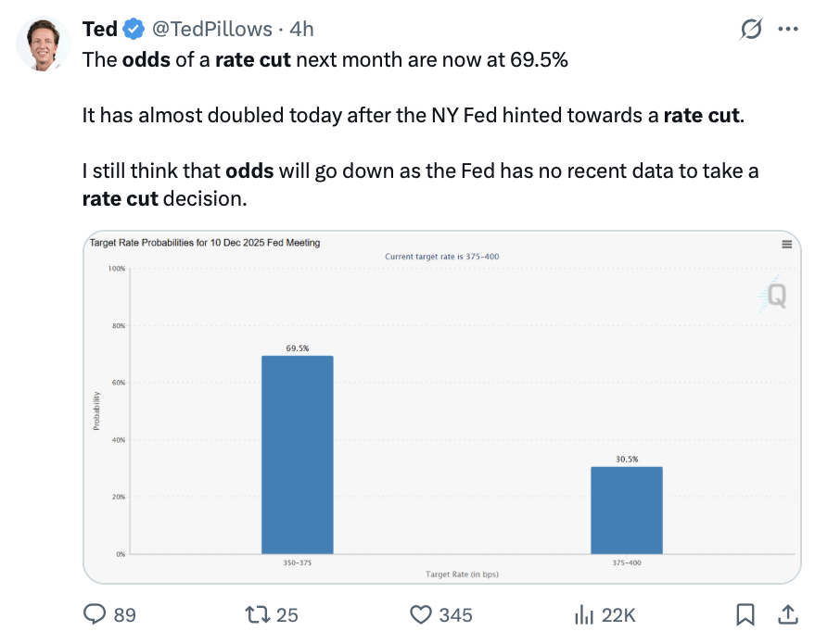815x644 pixels.
Task: Retweet this rate cut post
Action: [260, 614]
